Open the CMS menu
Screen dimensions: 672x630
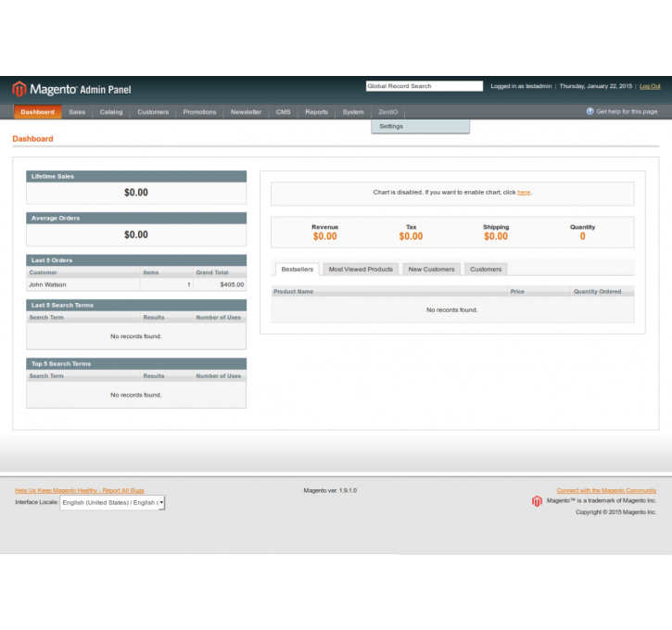click(284, 112)
